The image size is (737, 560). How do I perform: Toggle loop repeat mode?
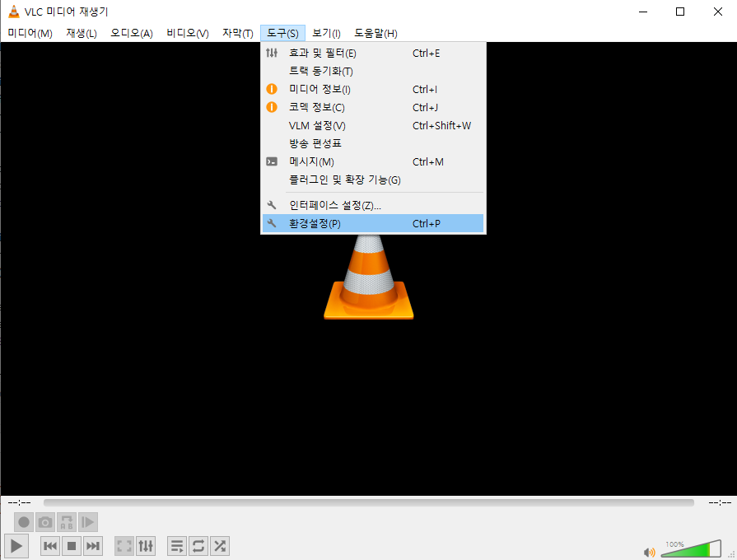tap(198, 546)
